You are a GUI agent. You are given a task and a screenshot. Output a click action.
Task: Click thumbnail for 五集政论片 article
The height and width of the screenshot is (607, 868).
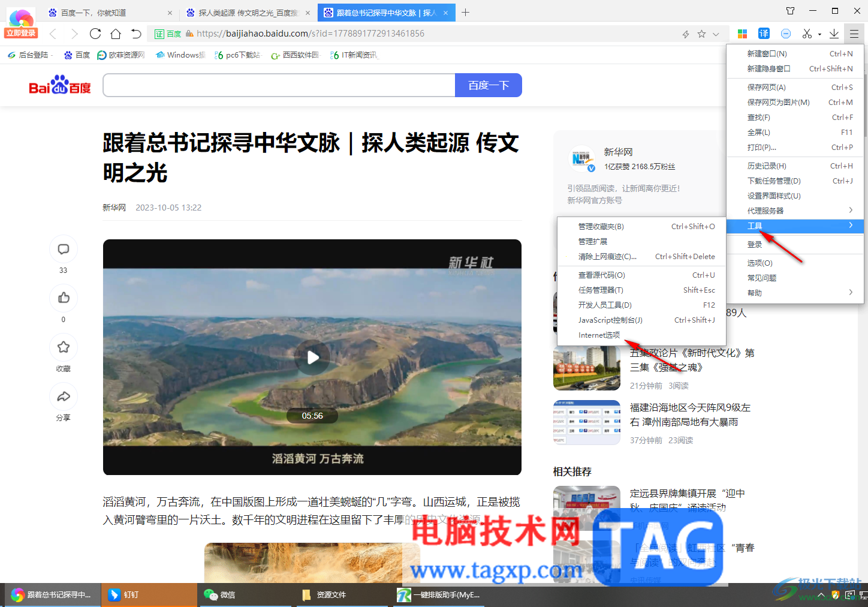[x=587, y=368]
